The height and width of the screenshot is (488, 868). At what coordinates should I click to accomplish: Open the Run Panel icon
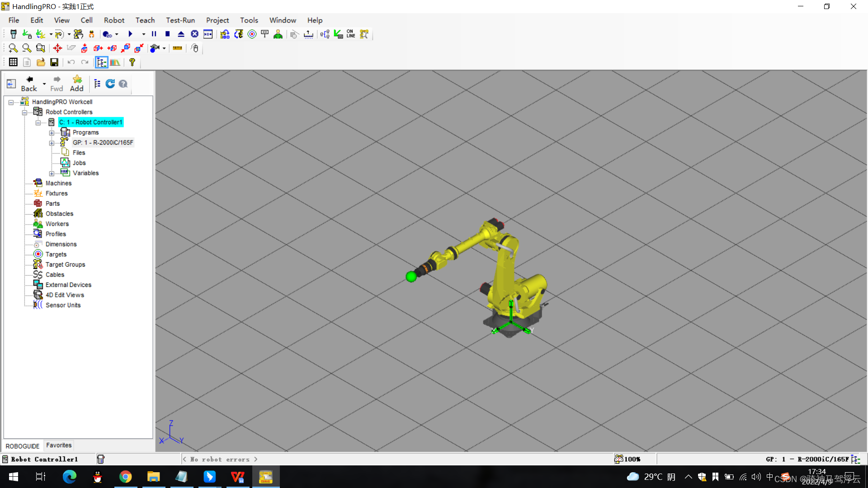[208, 34]
